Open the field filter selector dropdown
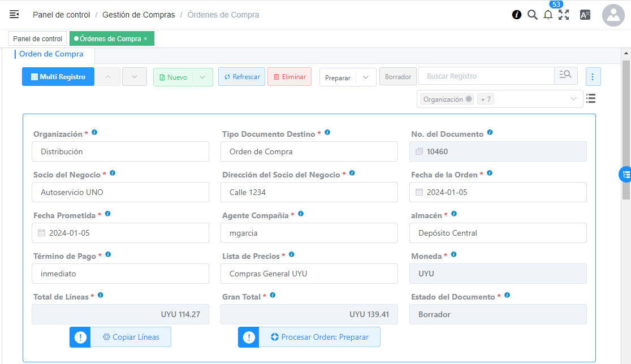This screenshot has height=364, width=631. (x=574, y=99)
